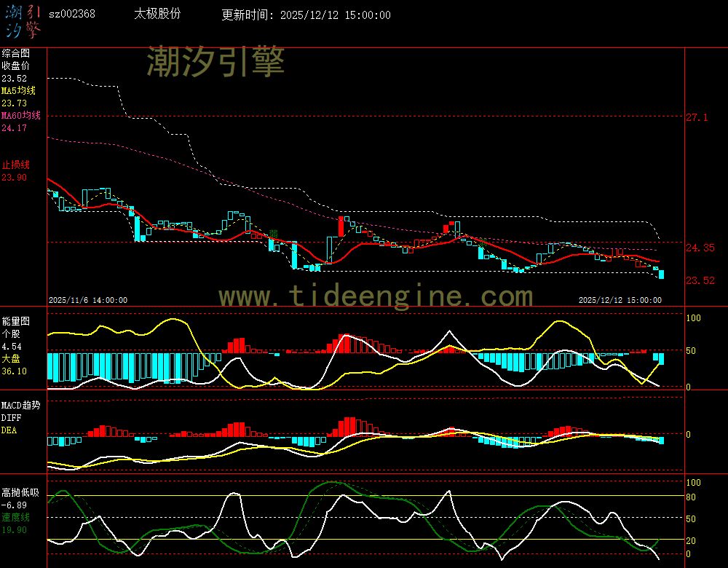The height and width of the screenshot is (568, 728).
Task: Click the green 速度线 legend label
Action: (15, 517)
